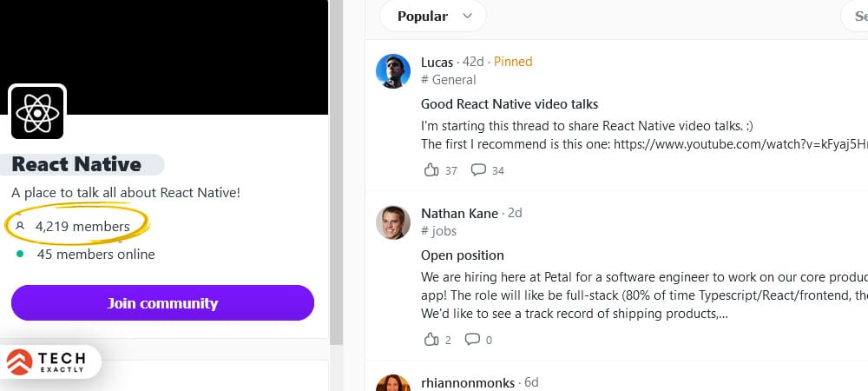Click the 42d timestamp on Lucas's post
The image size is (868, 391).
pos(473,62)
